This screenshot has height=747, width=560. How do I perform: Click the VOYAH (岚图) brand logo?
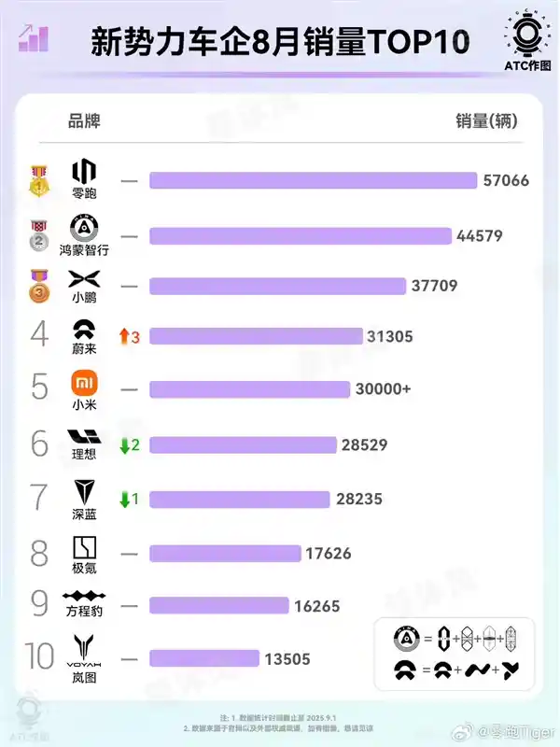point(84,646)
